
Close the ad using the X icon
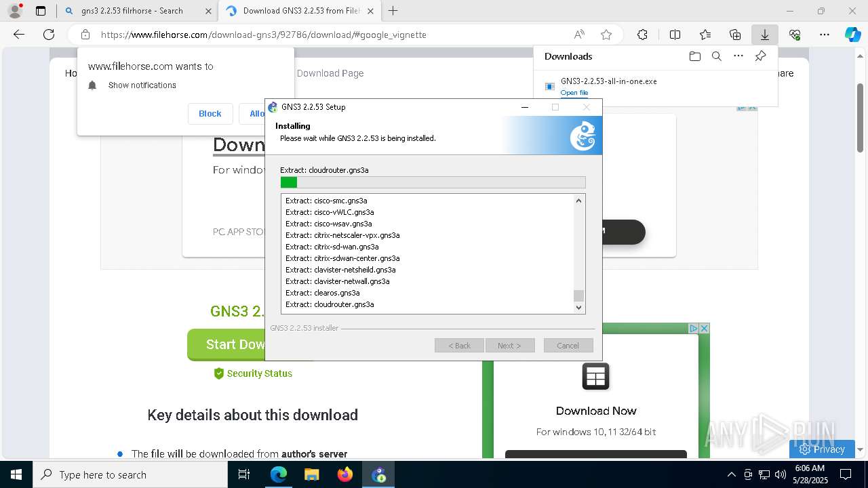[704, 328]
